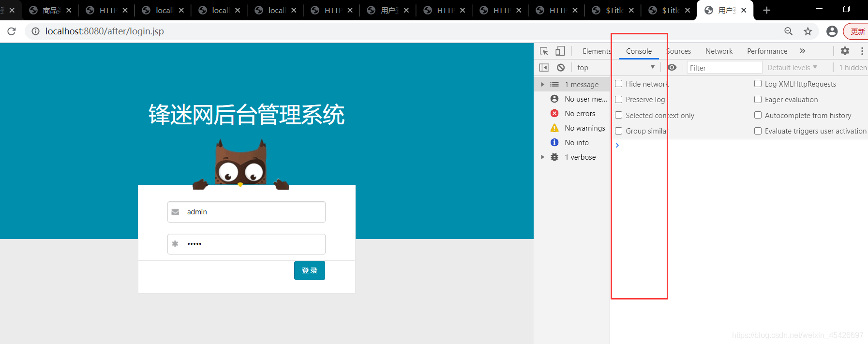Click the red error icon beside No errors
The image size is (868, 344).
click(x=554, y=113)
